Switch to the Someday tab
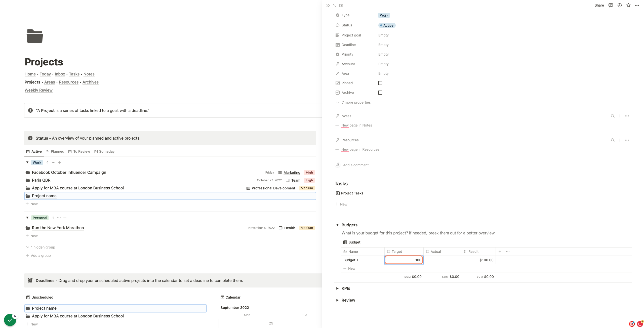Screen dimensions: 644x328 point(104,151)
